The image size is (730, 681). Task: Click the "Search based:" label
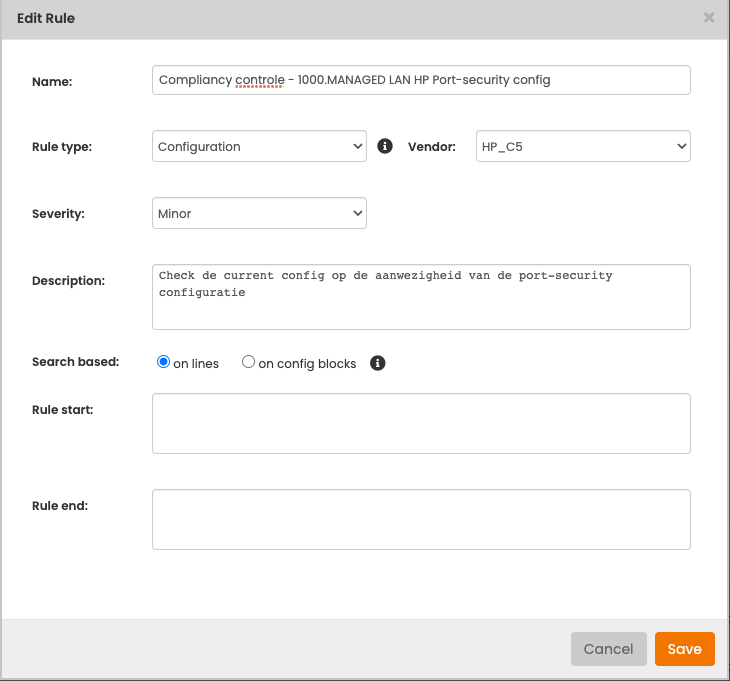(x=75, y=362)
